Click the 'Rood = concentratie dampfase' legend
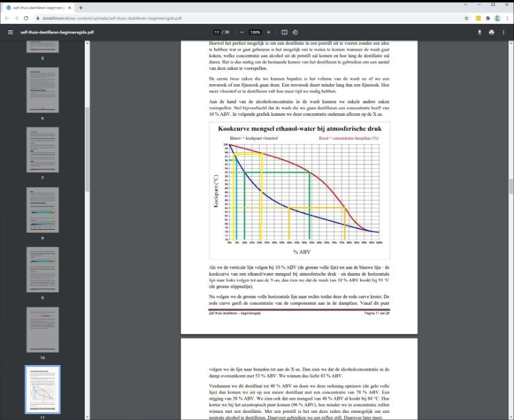 click(348, 138)
